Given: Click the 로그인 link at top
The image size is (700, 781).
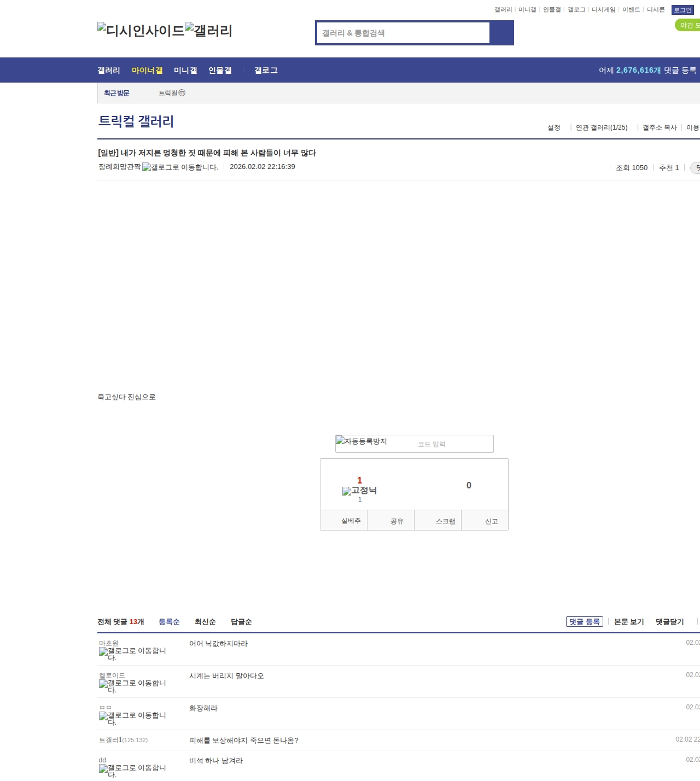Looking at the screenshot, I should pos(682,10).
